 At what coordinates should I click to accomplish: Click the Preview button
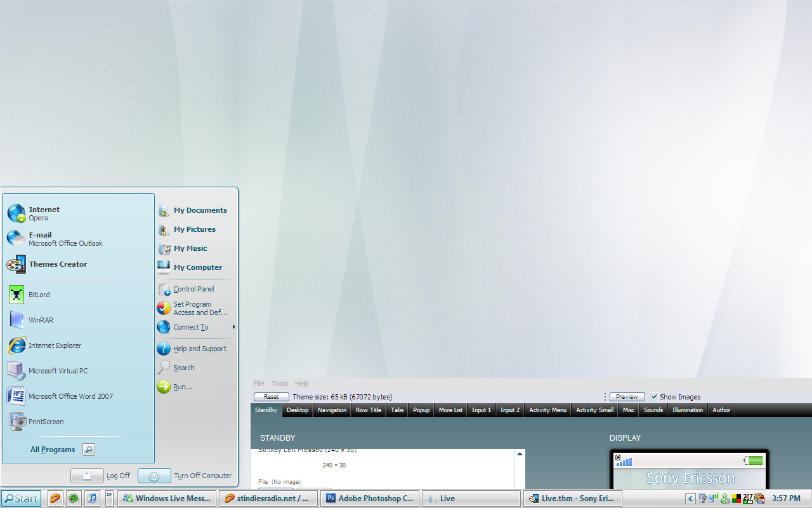pos(627,397)
